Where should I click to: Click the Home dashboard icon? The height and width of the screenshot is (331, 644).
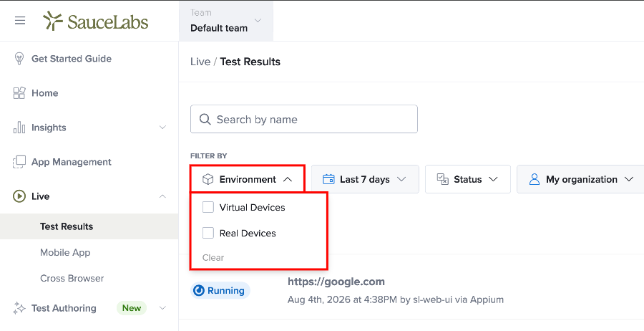coord(19,93)
